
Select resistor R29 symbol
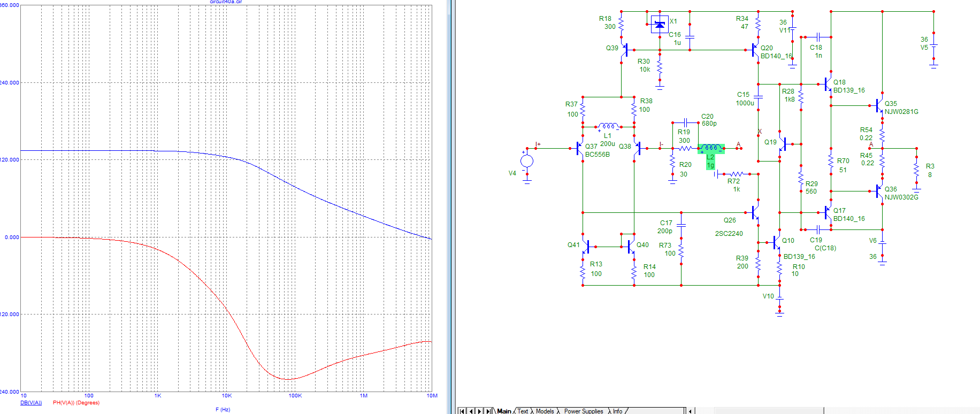tap(801, 178)
